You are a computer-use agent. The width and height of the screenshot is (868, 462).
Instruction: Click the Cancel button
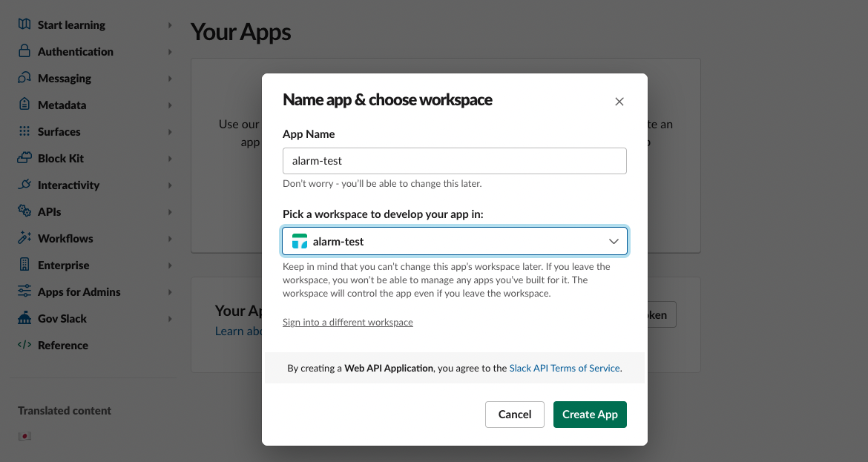514,415
